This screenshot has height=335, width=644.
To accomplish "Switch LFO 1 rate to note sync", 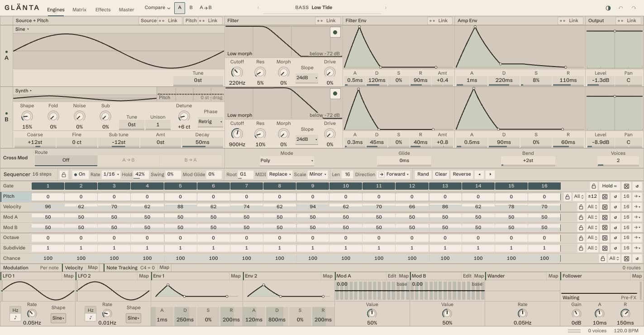I will (15, 317).
